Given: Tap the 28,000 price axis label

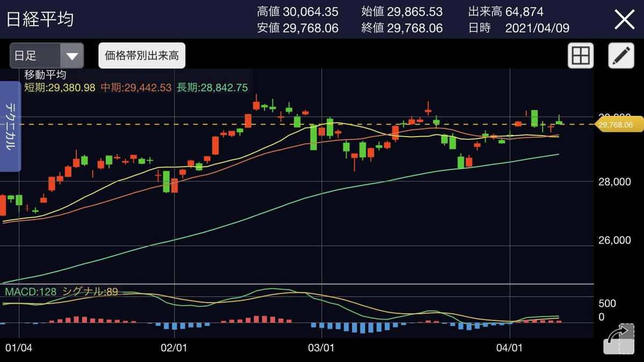Looking at the screenshot, I should point(615,182).
